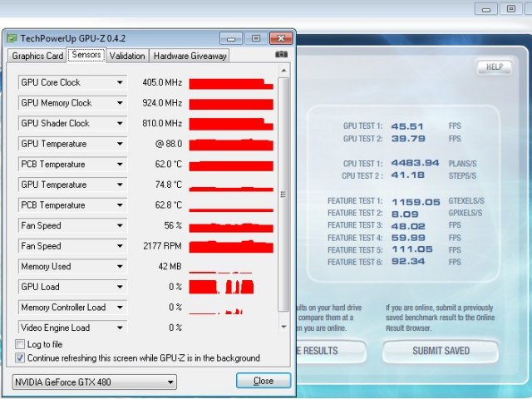The height and width of the screenshot is (399, 532).
Task: Click the 42 MB memory used value
Action: click(170, 266)
